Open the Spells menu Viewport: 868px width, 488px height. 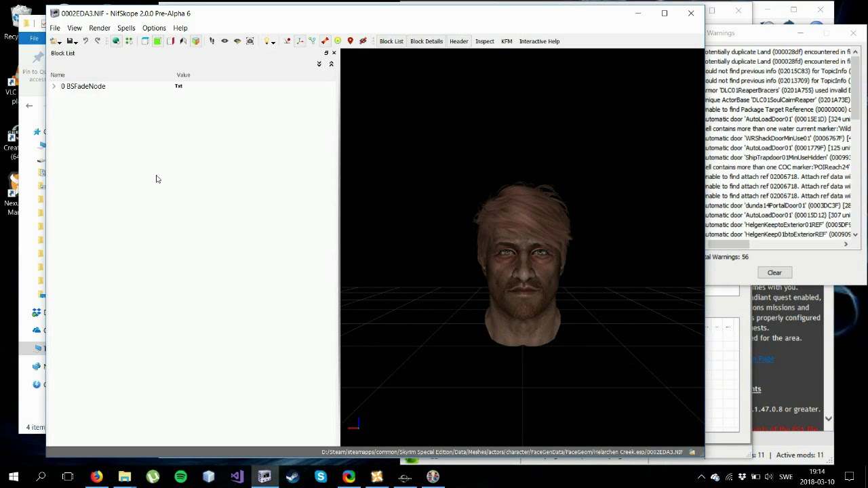click(x=126, y=28)
